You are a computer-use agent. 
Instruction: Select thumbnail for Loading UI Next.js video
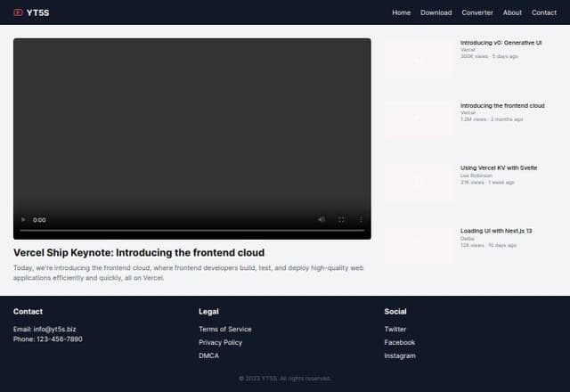tap(419, 246)
